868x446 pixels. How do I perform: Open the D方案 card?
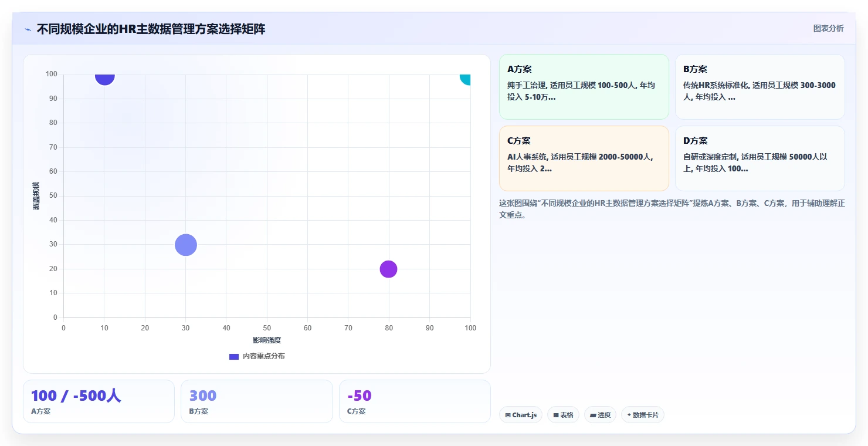[x=759, y=158]
